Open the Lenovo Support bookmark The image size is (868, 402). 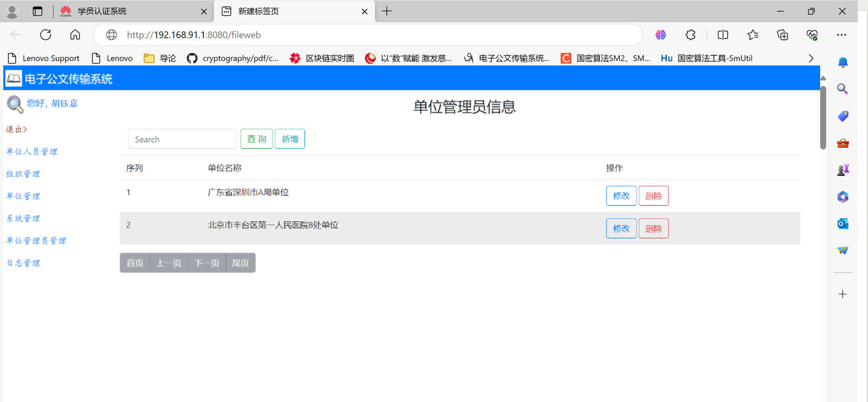[44, 58]
